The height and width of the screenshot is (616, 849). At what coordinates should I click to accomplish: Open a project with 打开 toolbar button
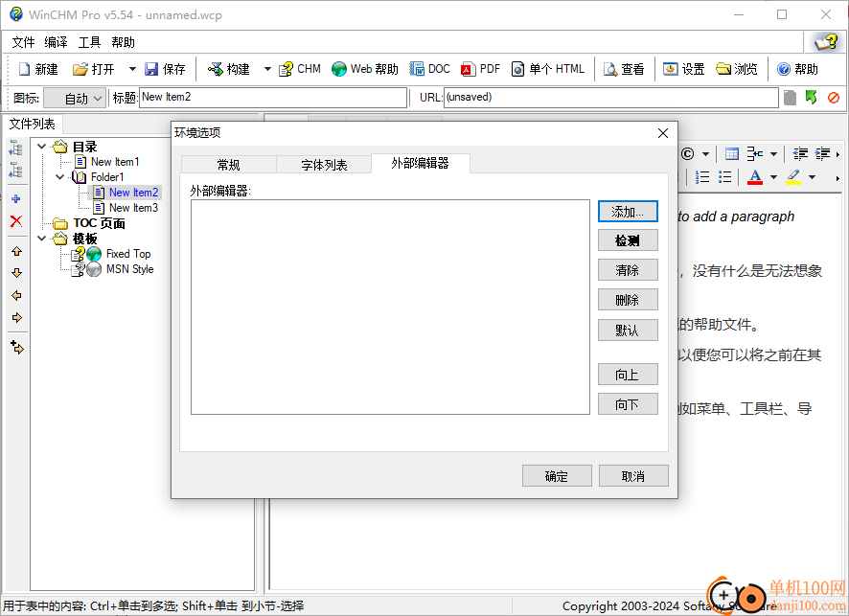click(94, 69)
